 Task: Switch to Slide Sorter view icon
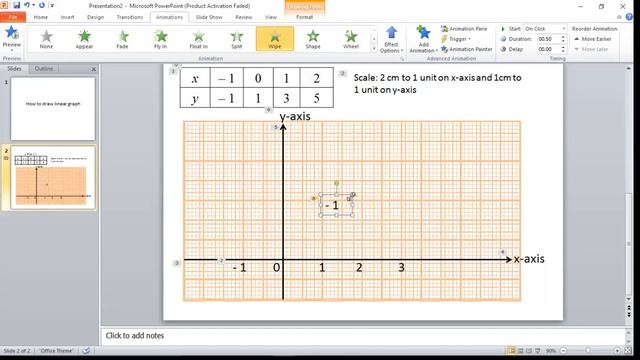520,351
